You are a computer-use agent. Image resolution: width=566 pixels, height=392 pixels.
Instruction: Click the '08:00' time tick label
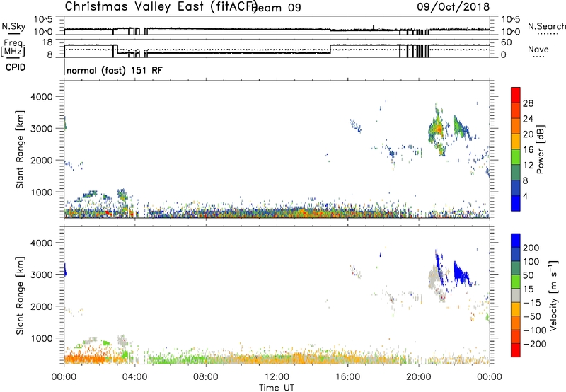click(x=206, y=377)
